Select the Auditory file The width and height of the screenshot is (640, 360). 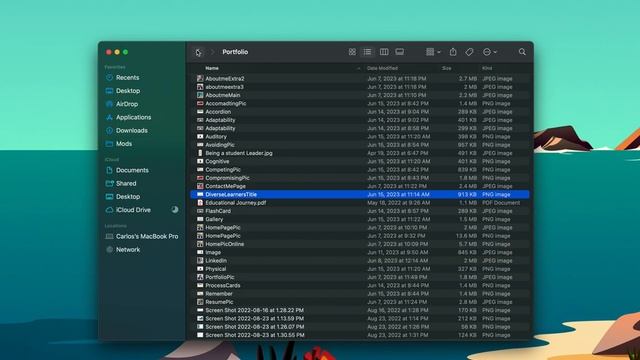[360, 137]
